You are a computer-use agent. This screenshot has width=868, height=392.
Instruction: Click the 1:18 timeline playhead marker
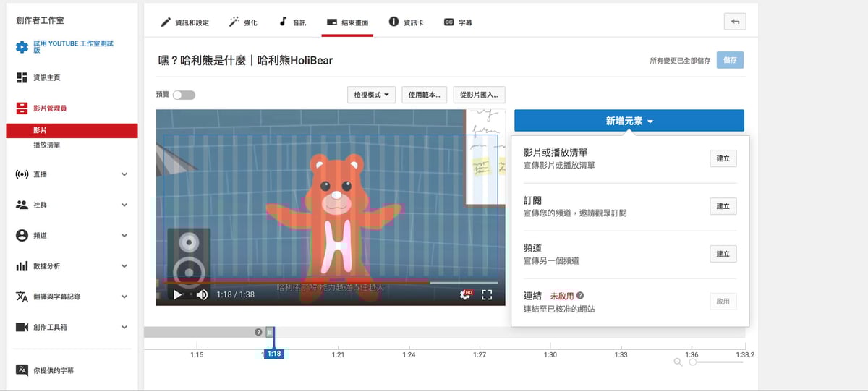tap(273, 354)
